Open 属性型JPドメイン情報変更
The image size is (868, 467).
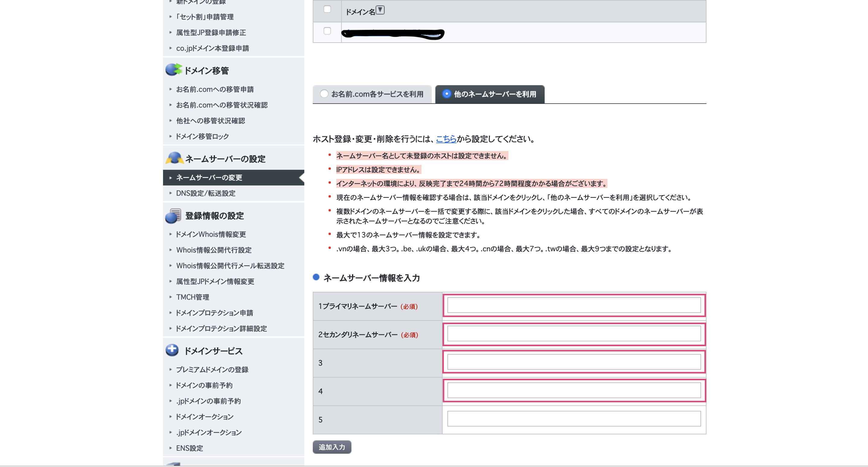coord(215,282)
